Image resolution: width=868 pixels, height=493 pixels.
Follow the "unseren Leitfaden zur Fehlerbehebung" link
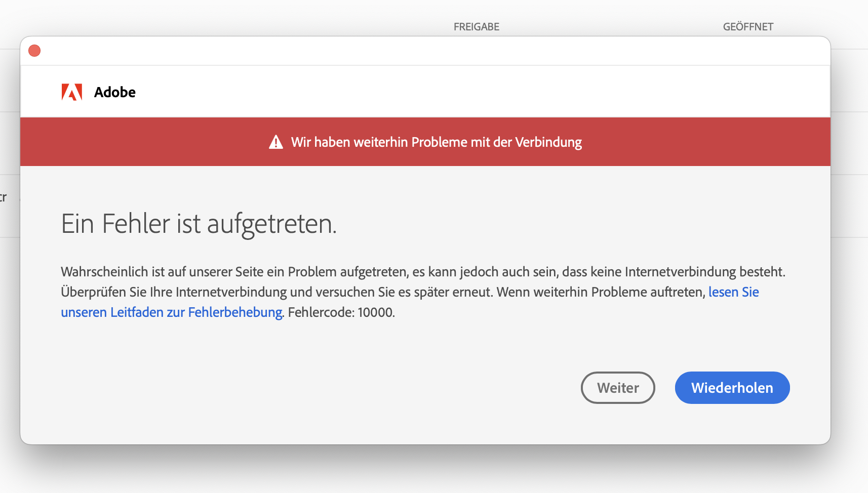(171, 312)
